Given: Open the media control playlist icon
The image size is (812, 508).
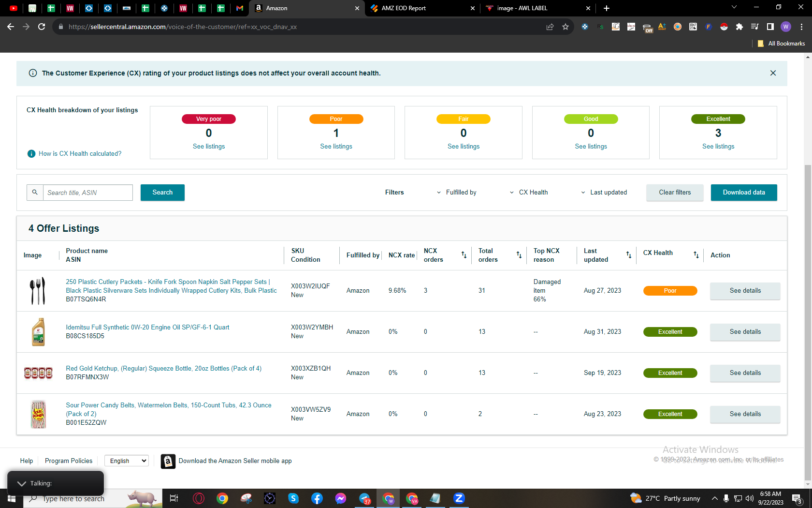Looking at the screenshot, I should tap(755, 27).
